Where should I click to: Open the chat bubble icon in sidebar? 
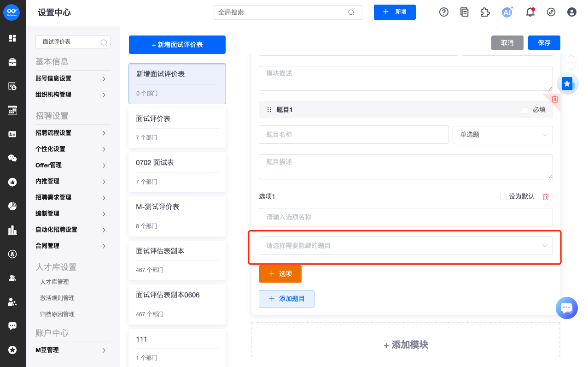click(x=12, y=326)
